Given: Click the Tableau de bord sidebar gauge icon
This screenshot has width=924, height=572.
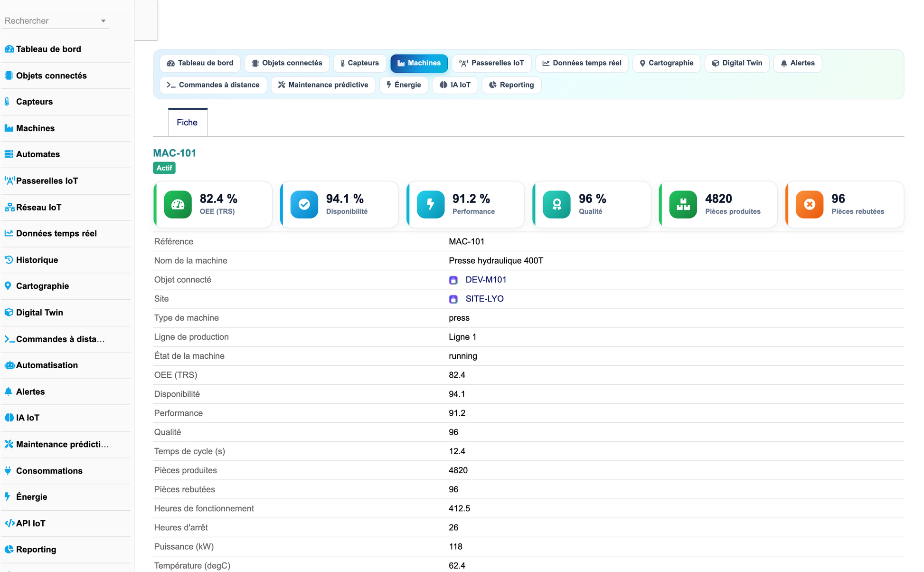Looking at the screenshot, I should point(9,49).
